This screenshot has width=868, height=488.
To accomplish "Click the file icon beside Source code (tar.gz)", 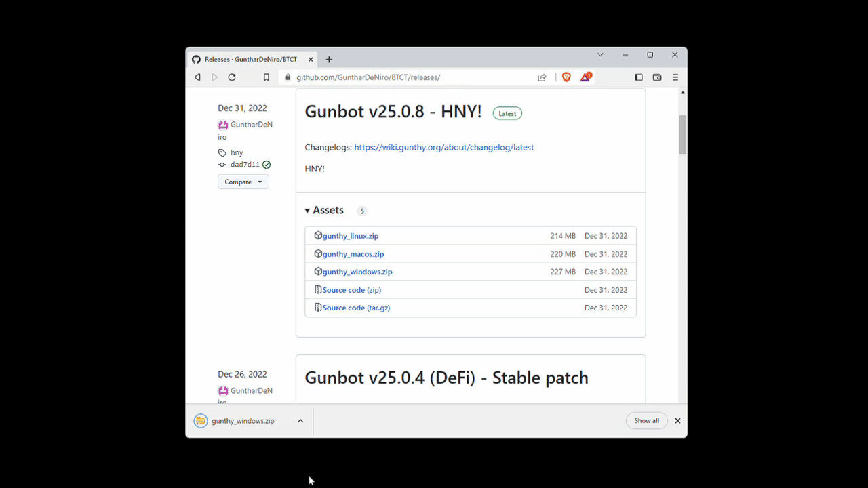I will pos(318,308).
